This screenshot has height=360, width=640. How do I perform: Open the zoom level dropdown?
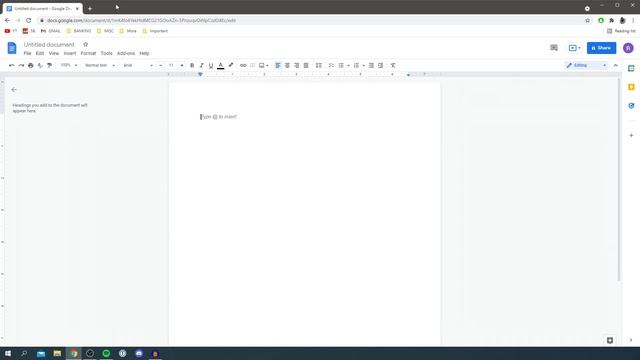(x=69, y=65)
